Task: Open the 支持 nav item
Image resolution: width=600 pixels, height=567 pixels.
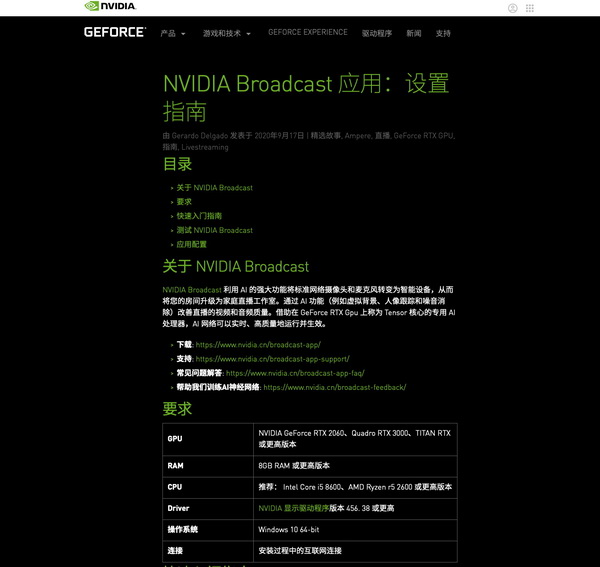Action: click(x=443, y=34)
